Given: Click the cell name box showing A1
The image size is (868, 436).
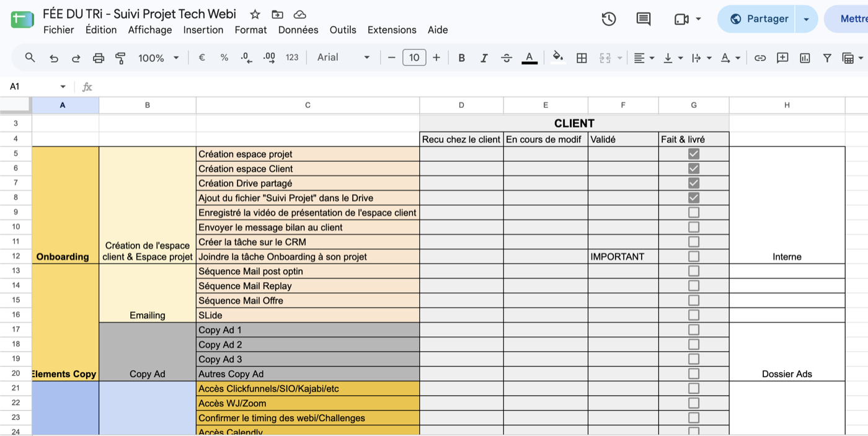Looking at the screenshot, I should click(x=36, y=87).
